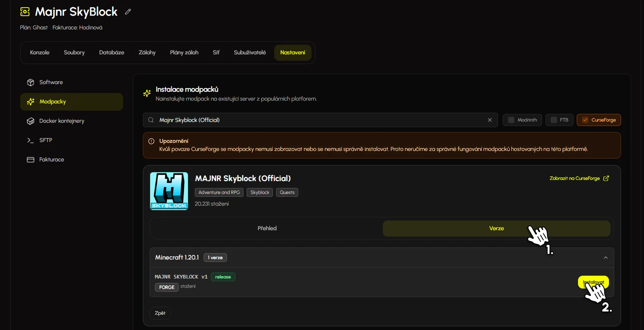Click the warning icon in the Upozornění notice
This screenshot has height=330, width=644.
point(151,141)
